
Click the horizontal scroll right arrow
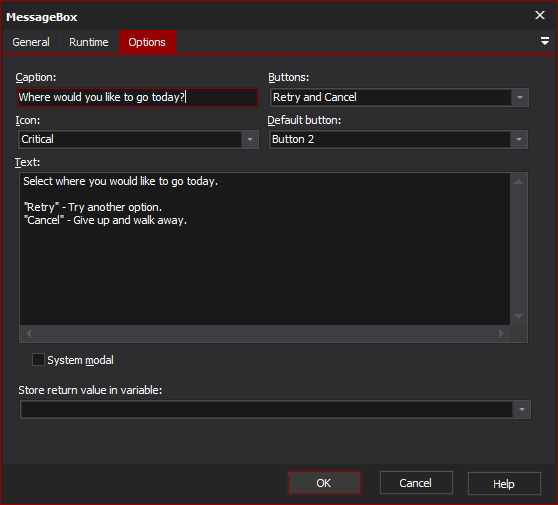(501, 333)
